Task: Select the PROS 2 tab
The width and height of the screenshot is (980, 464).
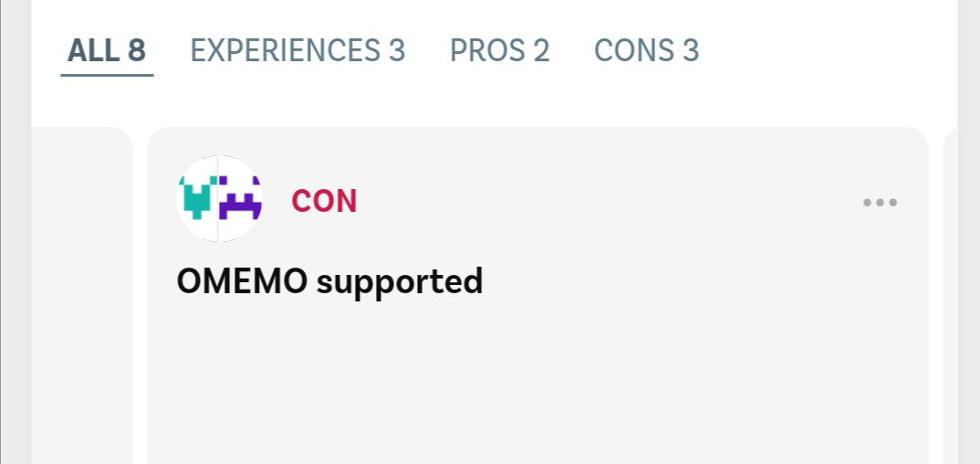Action: [x=500, y=50]
